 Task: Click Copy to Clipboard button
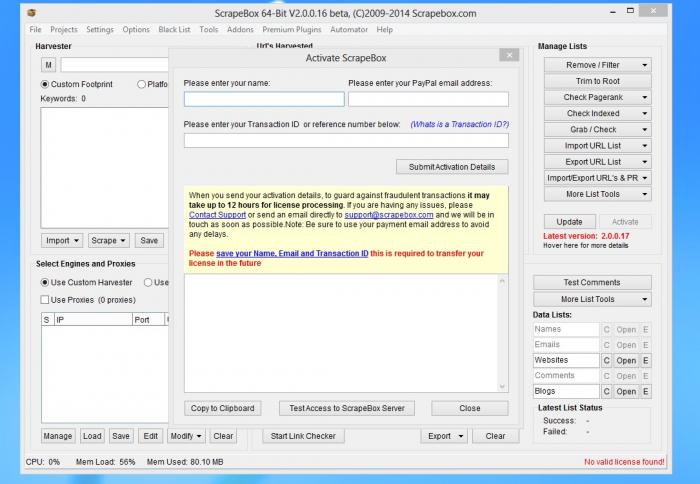(x=222, y=408)
